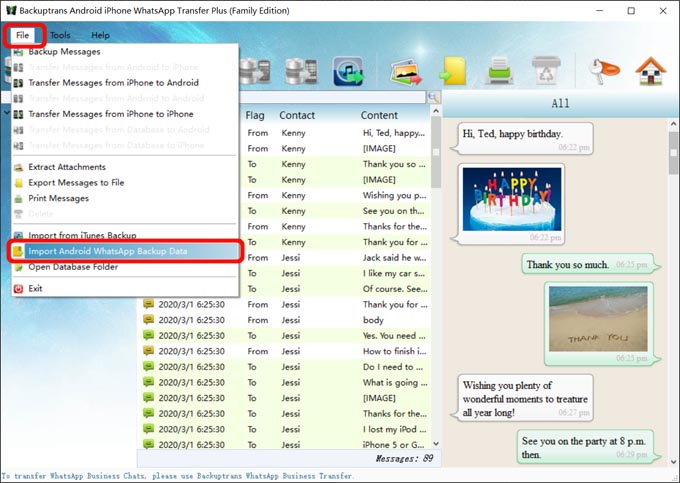Click the 'All' chat header
Image resolution: width=680 pixels, height=483 pixels.
coord(560,103)
